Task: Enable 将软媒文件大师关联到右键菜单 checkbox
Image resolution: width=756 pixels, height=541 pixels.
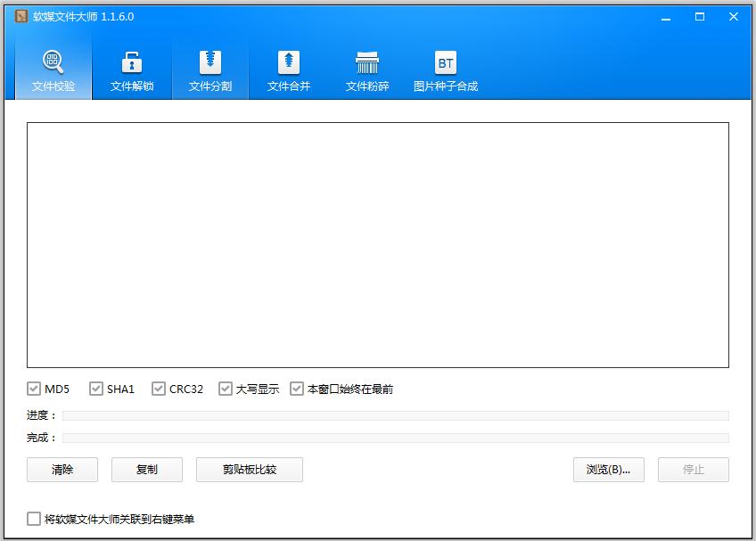Action: click(x=34, y=519)
